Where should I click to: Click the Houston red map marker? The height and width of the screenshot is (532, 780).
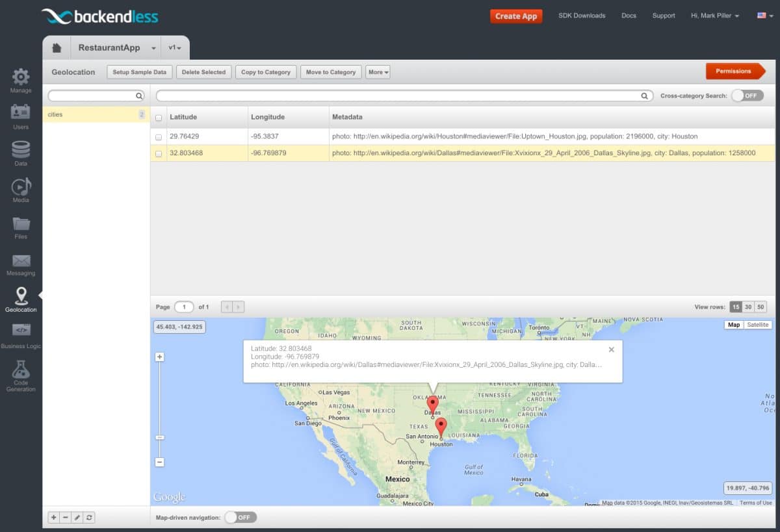click(x=441, y=427)
